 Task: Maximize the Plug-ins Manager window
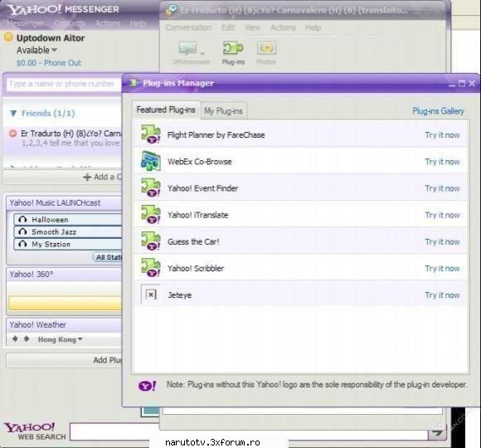(462, 83)
